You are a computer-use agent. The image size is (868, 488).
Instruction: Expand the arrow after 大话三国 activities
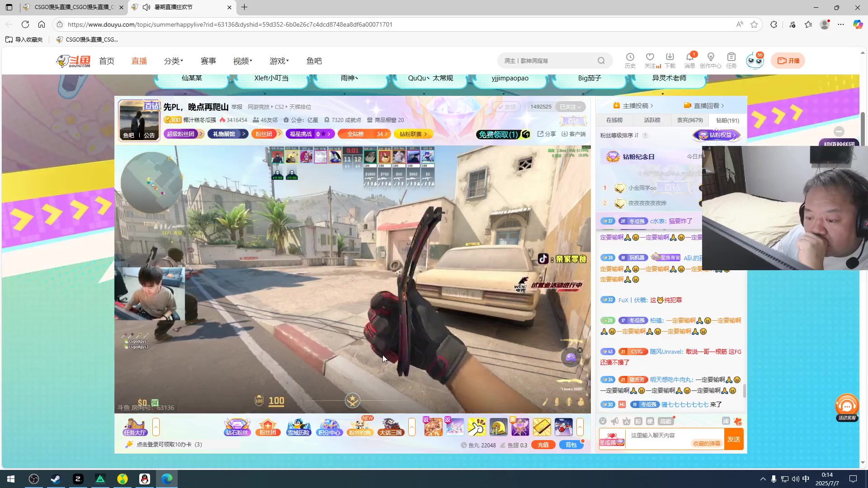click(412, 427)
